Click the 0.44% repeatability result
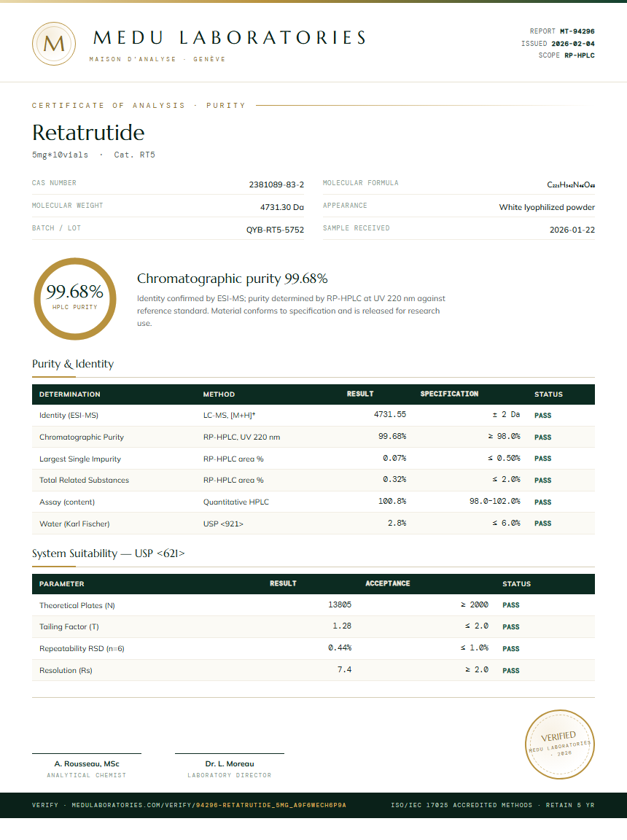627x840 pixels. point(340,647)
